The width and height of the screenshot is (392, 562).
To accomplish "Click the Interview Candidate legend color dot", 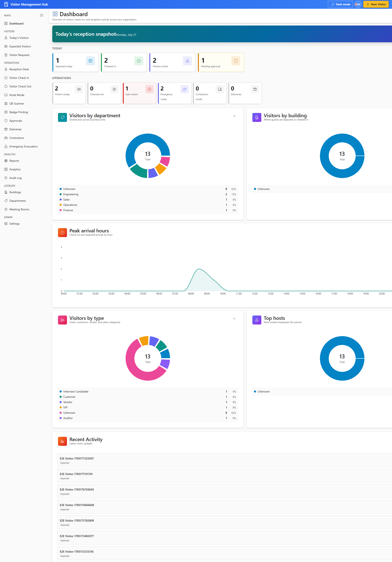I will click(x=61, y=392).
